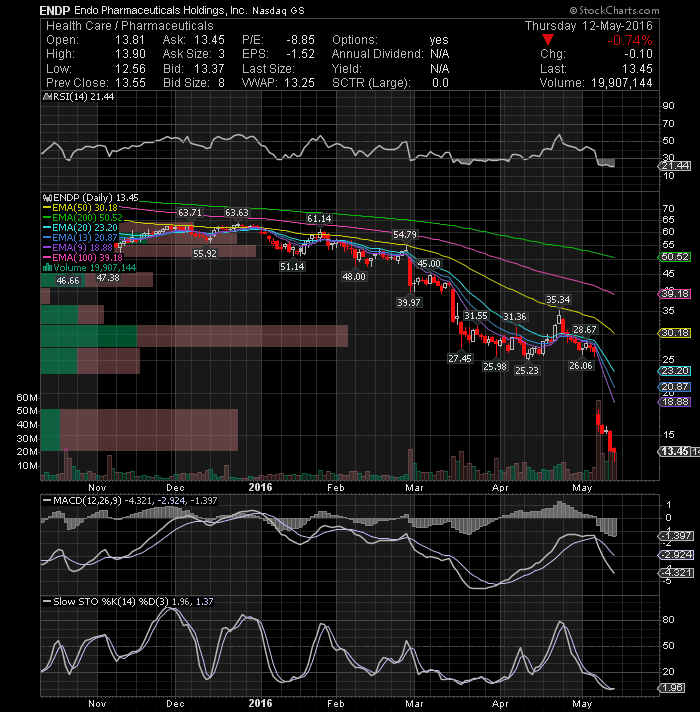The height and width of the screenshot is (712, 700).
Task: Click the red down-triangle change indicator
Action: tap(547, 40)
